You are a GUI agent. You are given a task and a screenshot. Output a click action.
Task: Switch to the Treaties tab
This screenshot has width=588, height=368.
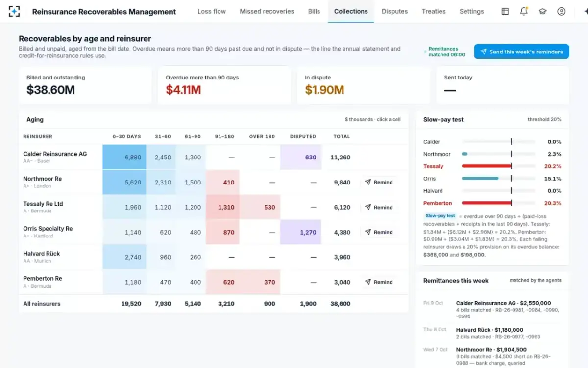(434, 11)
